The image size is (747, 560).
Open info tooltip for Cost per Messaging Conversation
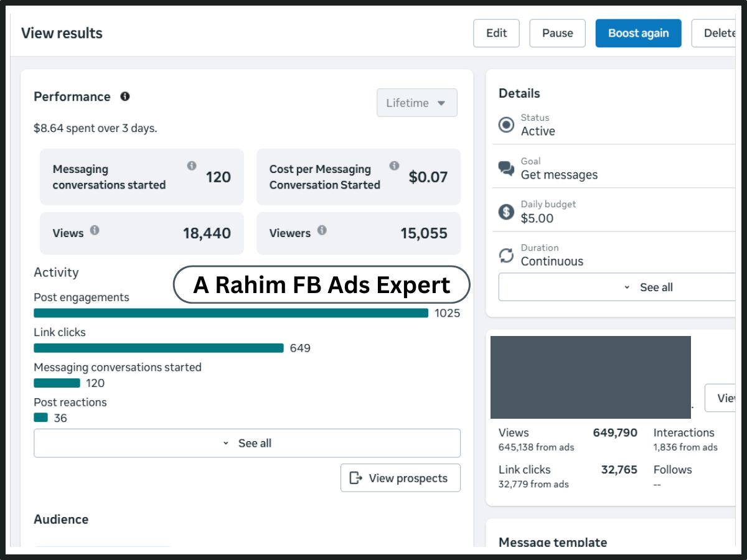pos(394,166)
